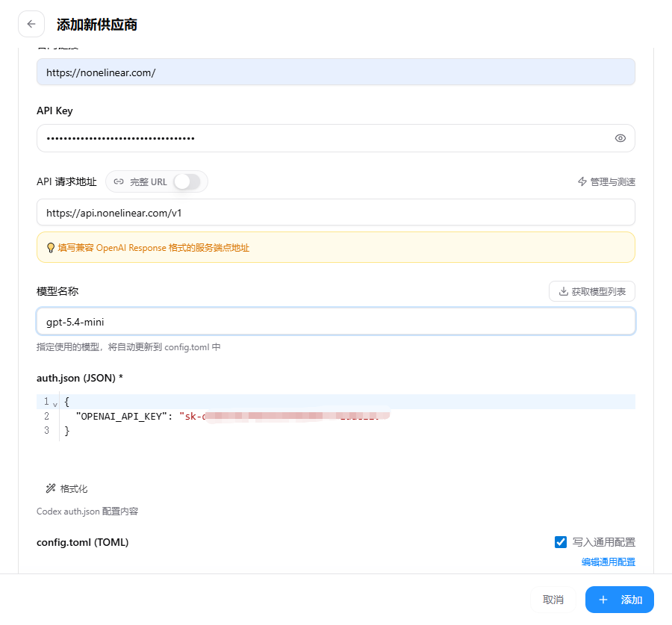This screenshot has width=672, height=625.
Task: Click the OPENAI_API_KEY line in editor
Action: click(335, 416)
